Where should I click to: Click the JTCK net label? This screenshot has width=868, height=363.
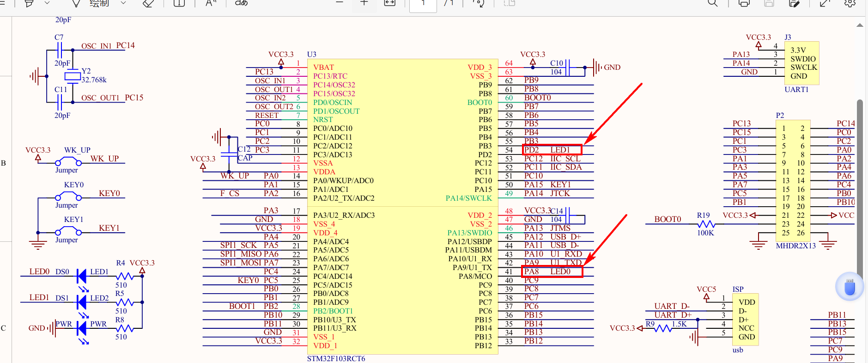560,193
